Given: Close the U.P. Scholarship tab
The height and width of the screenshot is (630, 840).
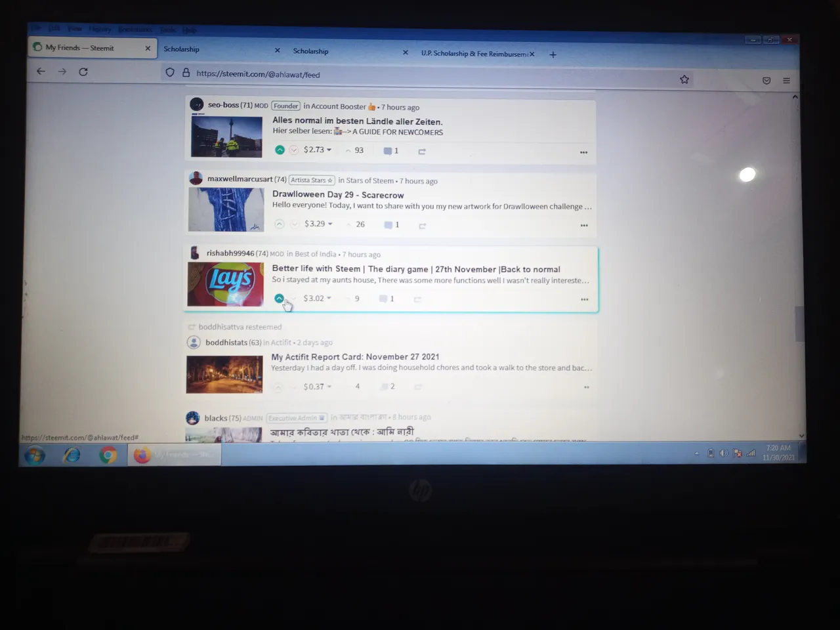Looking at the screenshot, I should [x=532, y=54].
